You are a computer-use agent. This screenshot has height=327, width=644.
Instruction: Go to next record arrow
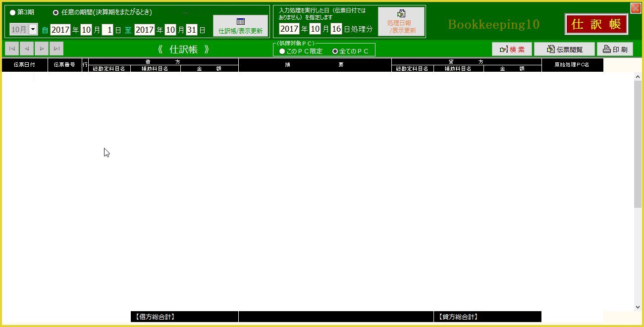pos(42,48)
